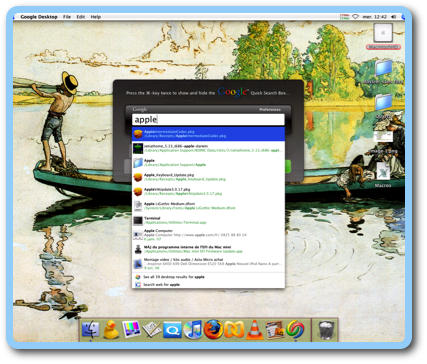Click the Google Desktop swirl Dock icon
Viewport: 427px width, 364px height.
[x=295, y=329]
